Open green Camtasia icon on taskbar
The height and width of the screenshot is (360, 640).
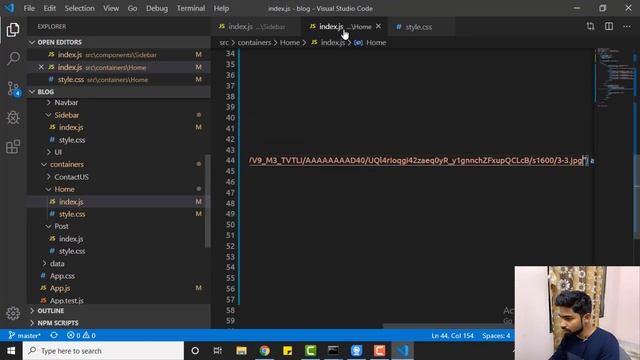point(310,351)
